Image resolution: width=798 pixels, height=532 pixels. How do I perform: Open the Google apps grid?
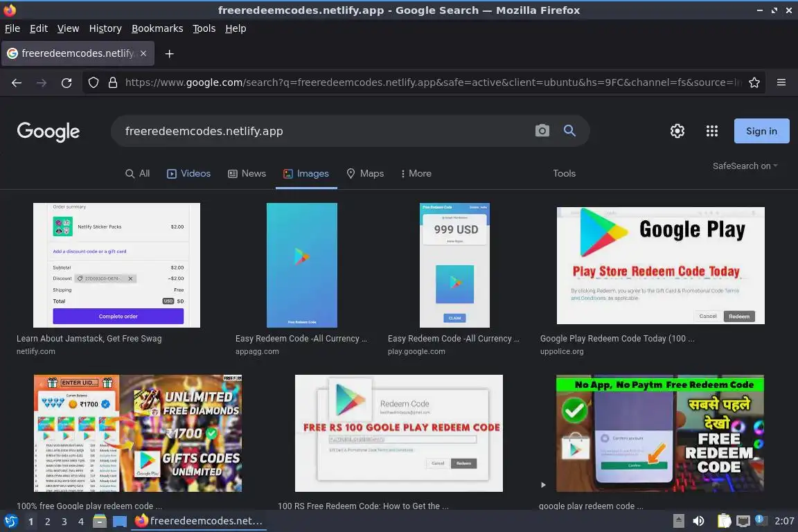712,131
